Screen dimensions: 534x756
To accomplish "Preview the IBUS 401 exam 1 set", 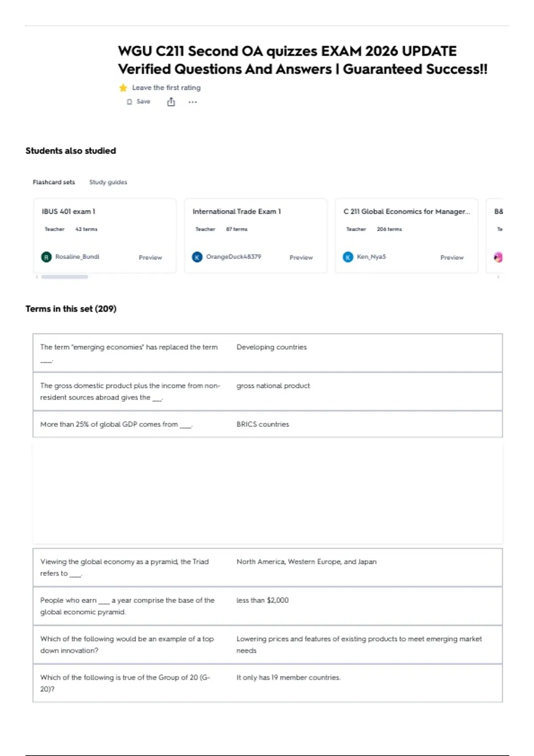I will (150, 257).
